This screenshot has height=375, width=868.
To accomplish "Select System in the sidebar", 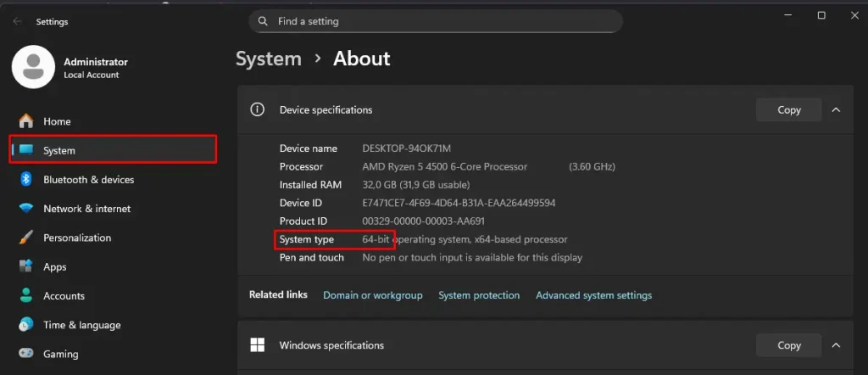I will [x=113, y=150].
